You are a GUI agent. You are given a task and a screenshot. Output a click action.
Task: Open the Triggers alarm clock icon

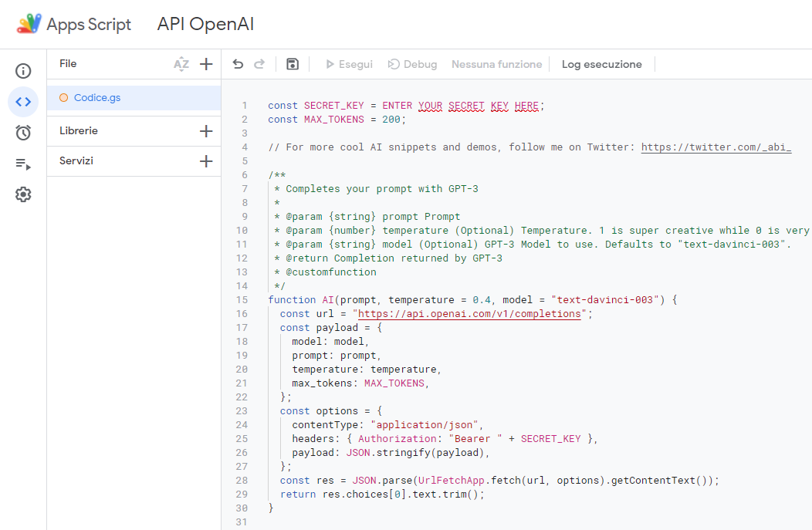[x=23, y=133]
